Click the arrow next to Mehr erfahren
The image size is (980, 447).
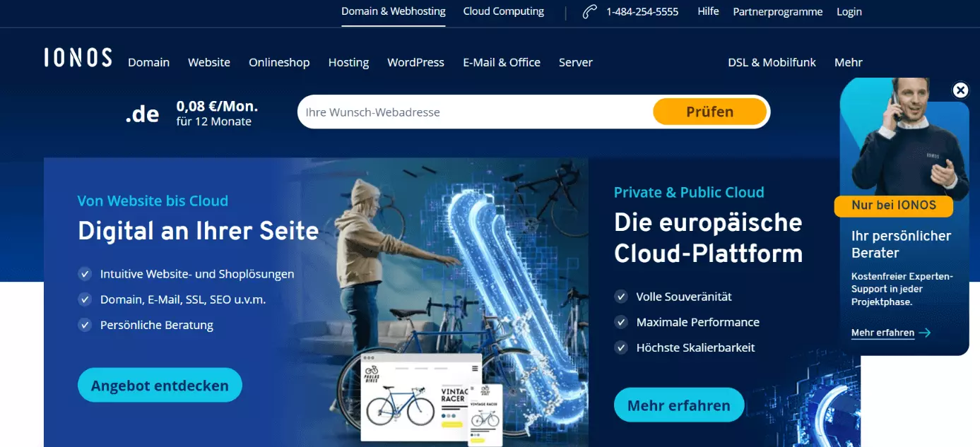925,333
